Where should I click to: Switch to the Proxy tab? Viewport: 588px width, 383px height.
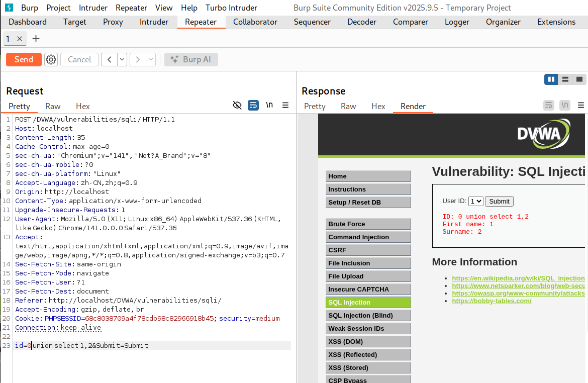point(113,22)
